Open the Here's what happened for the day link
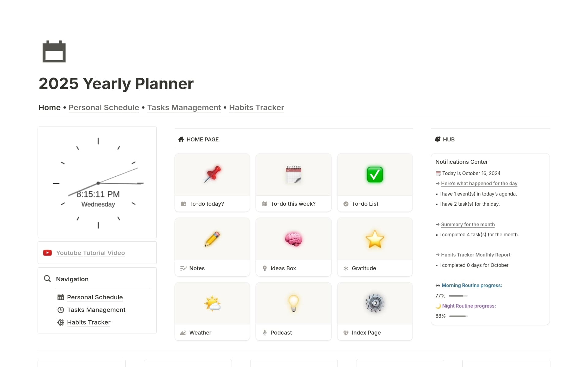 click(479, 183)
